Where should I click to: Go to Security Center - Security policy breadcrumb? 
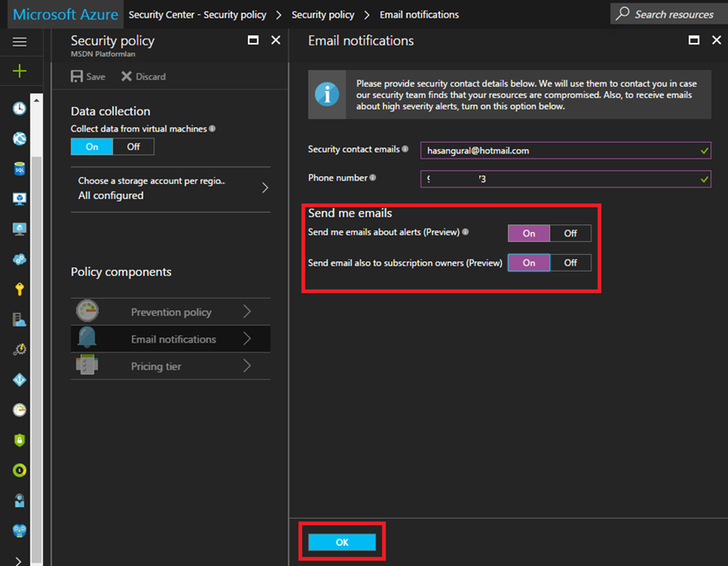[197, 15]
